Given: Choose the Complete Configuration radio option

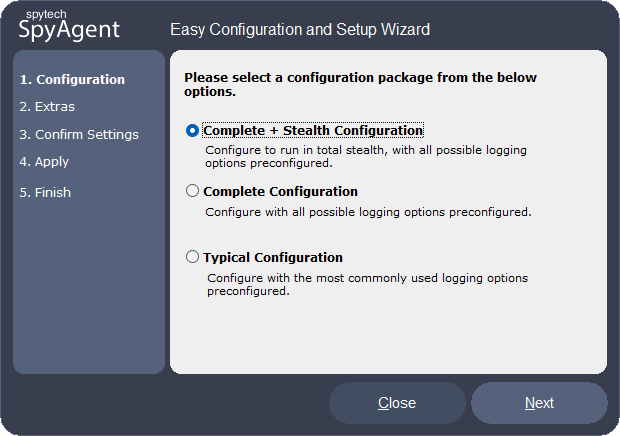Looking at the screenshot, I should click(x=192, y=191).
